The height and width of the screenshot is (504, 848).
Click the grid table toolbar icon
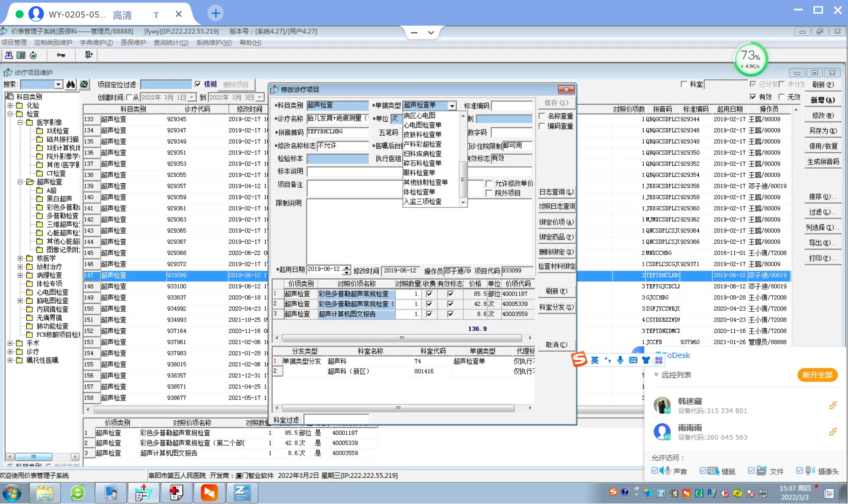[21, 55]
